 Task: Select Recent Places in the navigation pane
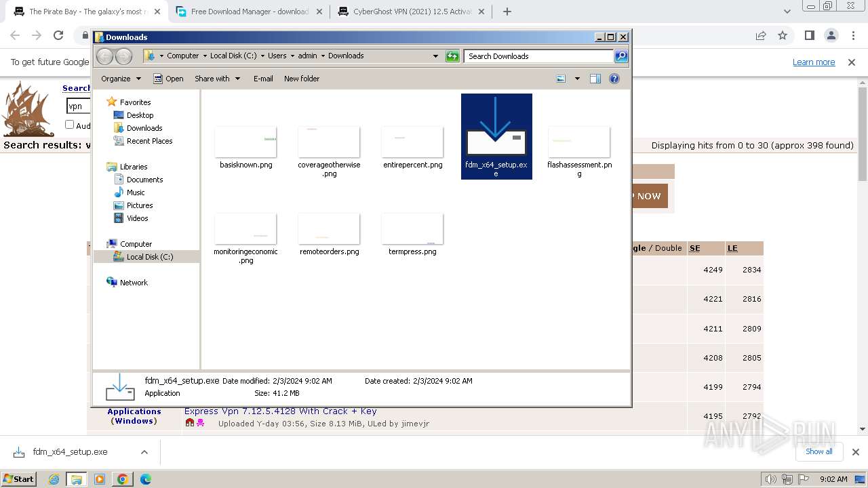(149, 141)
